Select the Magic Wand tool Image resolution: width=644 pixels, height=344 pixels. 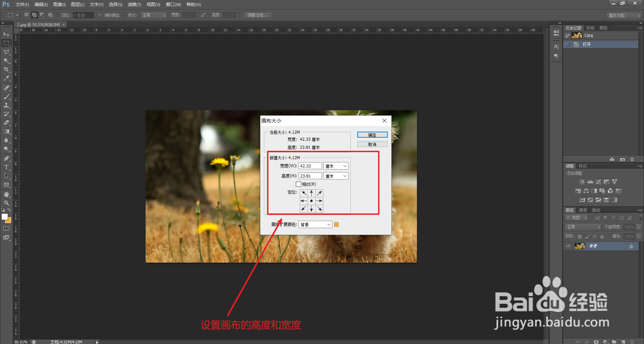6,61
